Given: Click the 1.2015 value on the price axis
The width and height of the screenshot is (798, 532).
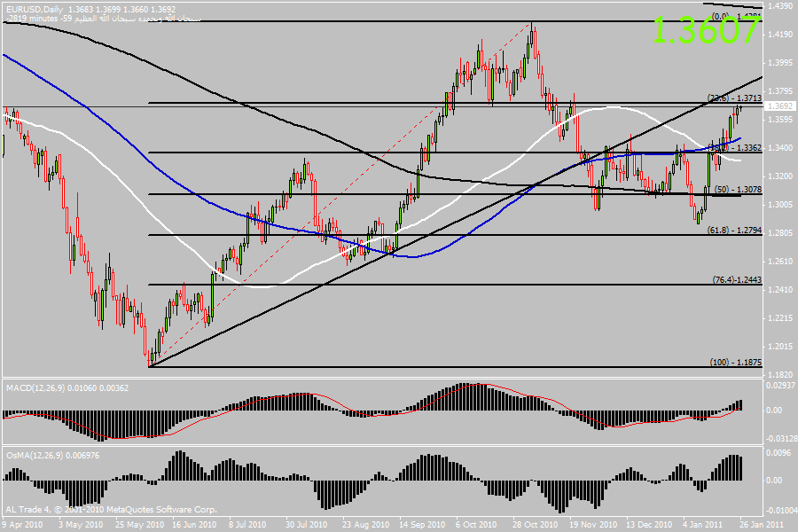Looking at the screenshot, I should point(781,346).
